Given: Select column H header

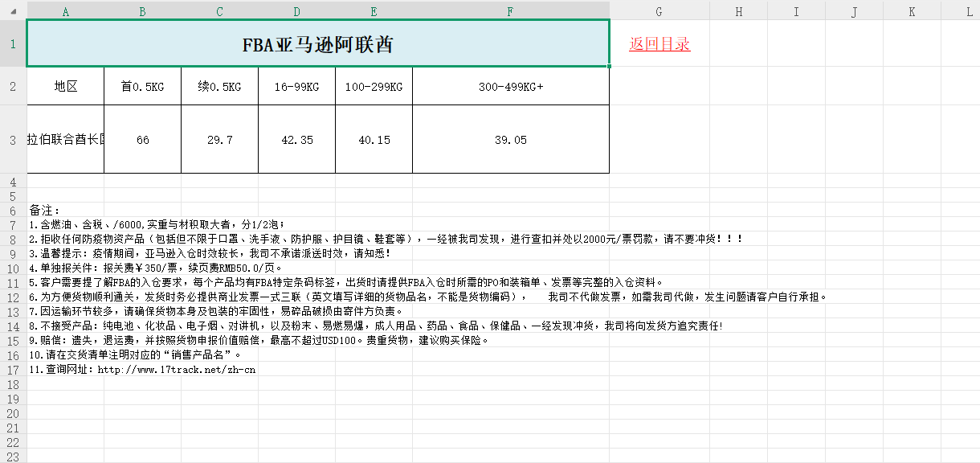Looking at the screenshot, I should (739, 11).
